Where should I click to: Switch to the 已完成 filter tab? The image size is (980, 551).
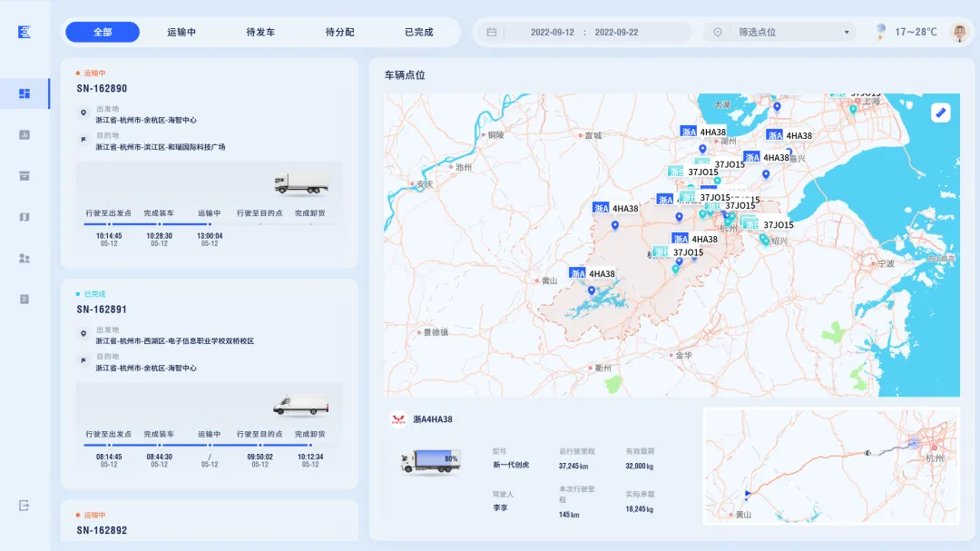click(x=416, y=31)
